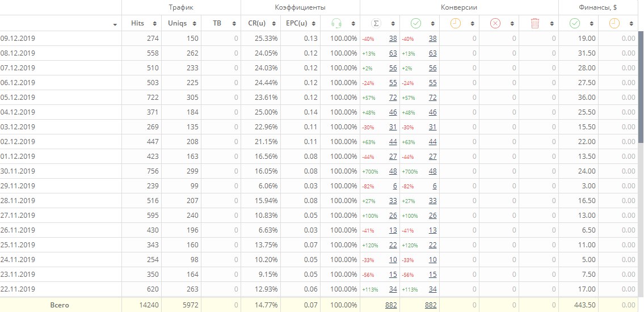Open approved conversions 48 for 30.11.2019
The image size is (644, 312).
tap(433, 171)
